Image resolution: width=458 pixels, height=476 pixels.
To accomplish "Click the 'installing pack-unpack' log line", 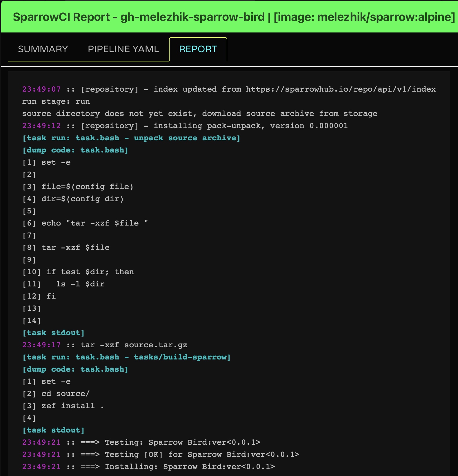I will click(x=185, y=126).
